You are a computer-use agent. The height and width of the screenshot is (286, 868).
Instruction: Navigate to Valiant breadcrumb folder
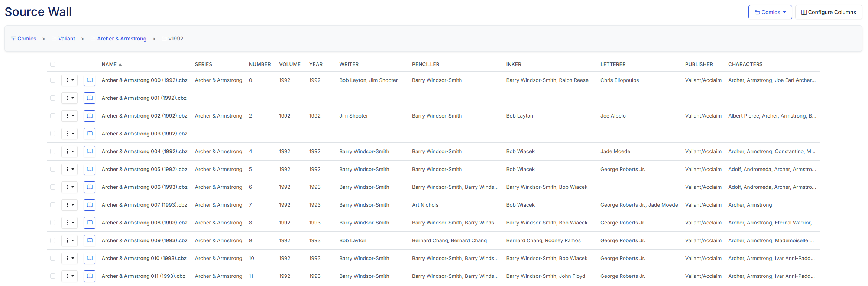pos(67,39)
